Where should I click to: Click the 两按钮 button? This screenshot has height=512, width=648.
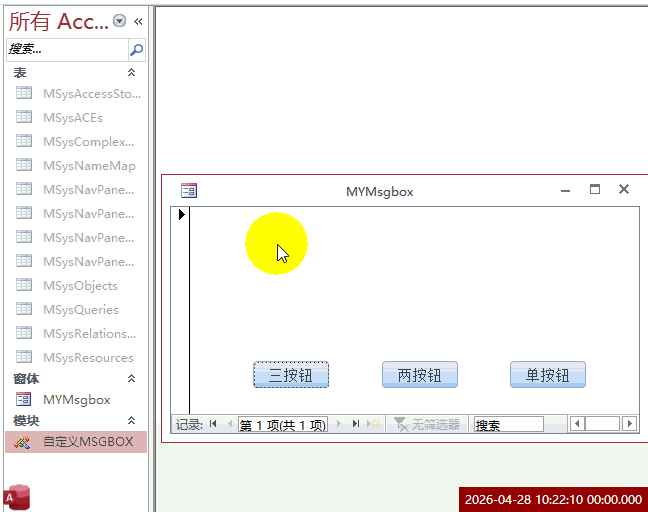pyautogui.click(x=419, y=375)
